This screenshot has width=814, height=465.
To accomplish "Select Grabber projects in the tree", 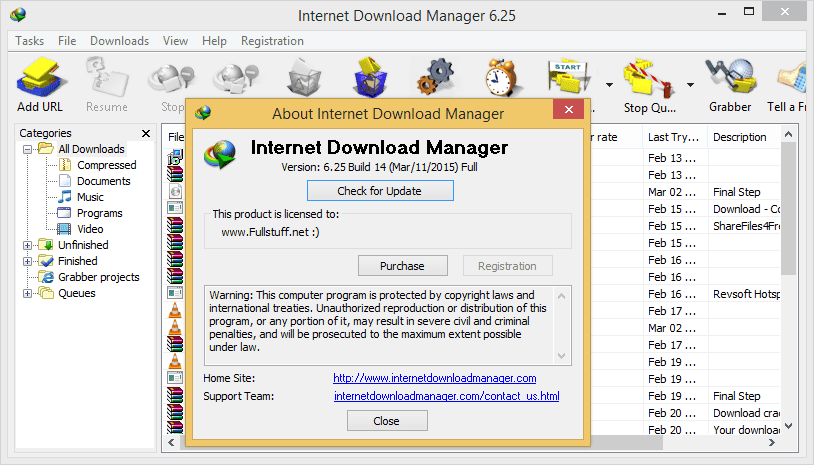I will 99,277.
